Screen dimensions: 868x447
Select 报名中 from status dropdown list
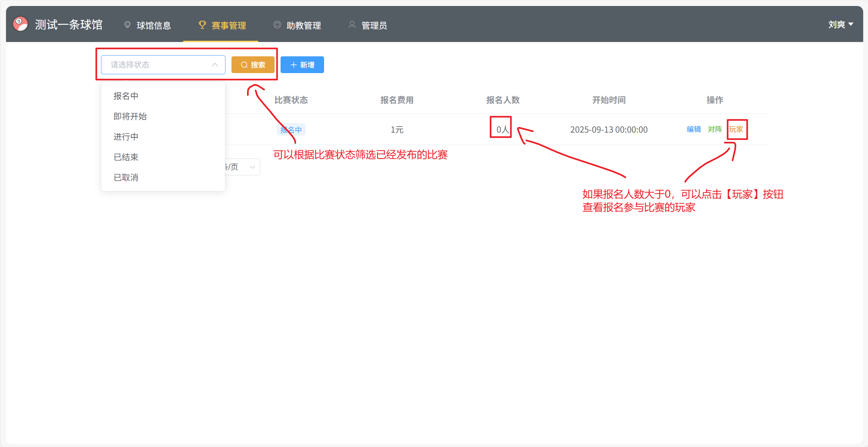pyautogui.click(x=126, y=96)
